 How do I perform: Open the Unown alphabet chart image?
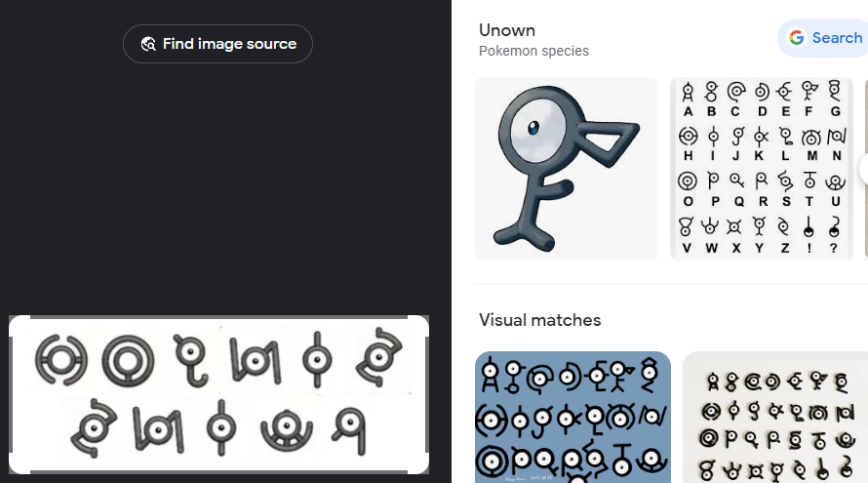click(763, 169)
